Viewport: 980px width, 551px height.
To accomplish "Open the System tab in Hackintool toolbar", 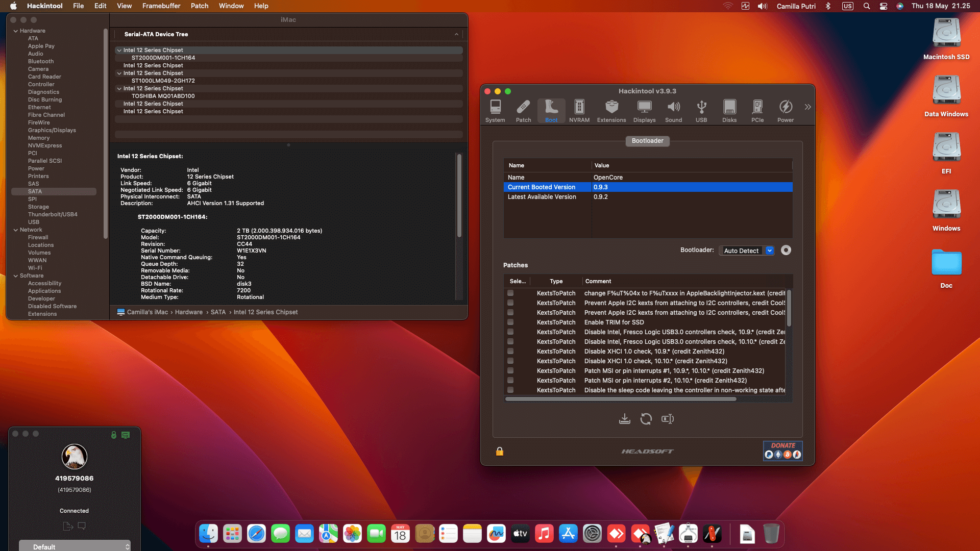I will (x=495, y=111).
